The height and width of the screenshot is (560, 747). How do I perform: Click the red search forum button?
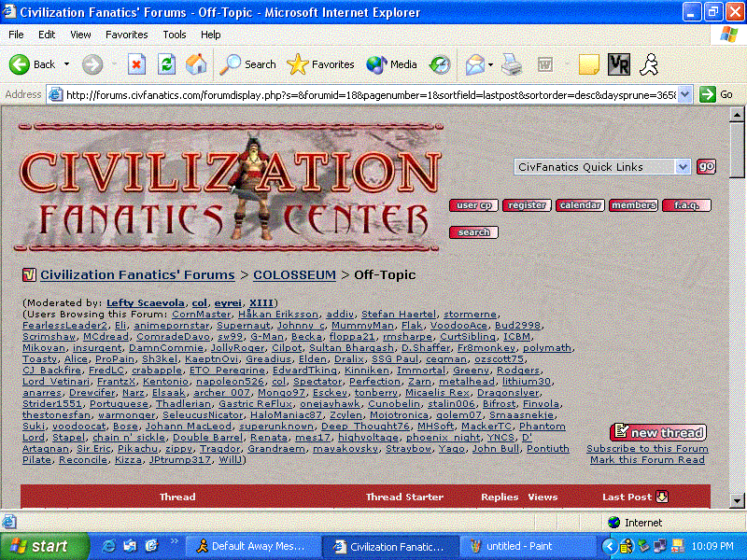pyautogui.click(x=473, y=231)
